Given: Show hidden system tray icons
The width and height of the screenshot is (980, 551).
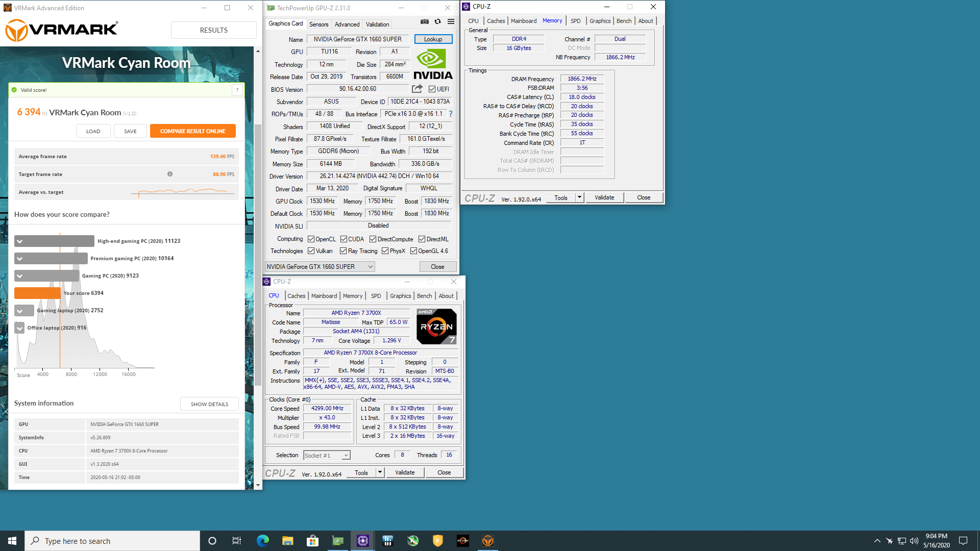Looking at the screenshot, I should click(x=877, y=541).
